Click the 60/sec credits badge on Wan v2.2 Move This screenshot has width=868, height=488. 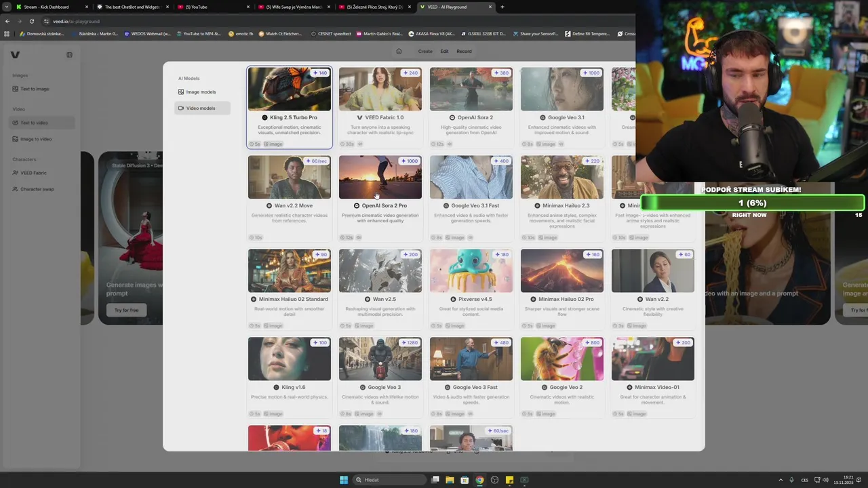[x=317, y=161]
